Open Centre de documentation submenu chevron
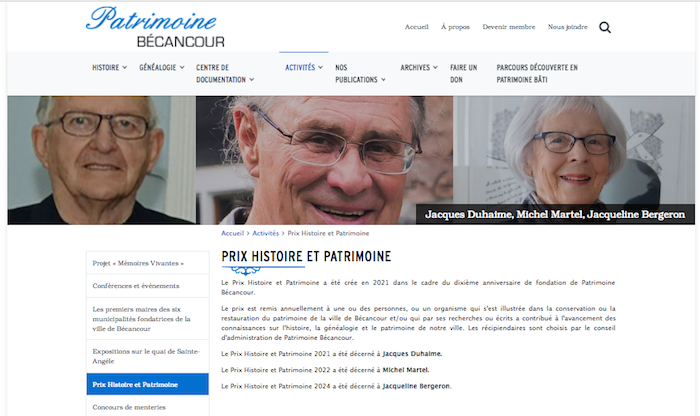This screenshot has height=416, width=700. pyautogui.click(x=252, y=79)
